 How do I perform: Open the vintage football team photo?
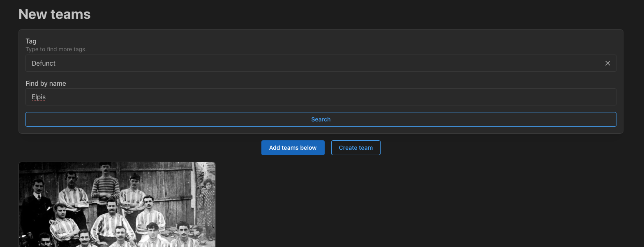[117, 204]
